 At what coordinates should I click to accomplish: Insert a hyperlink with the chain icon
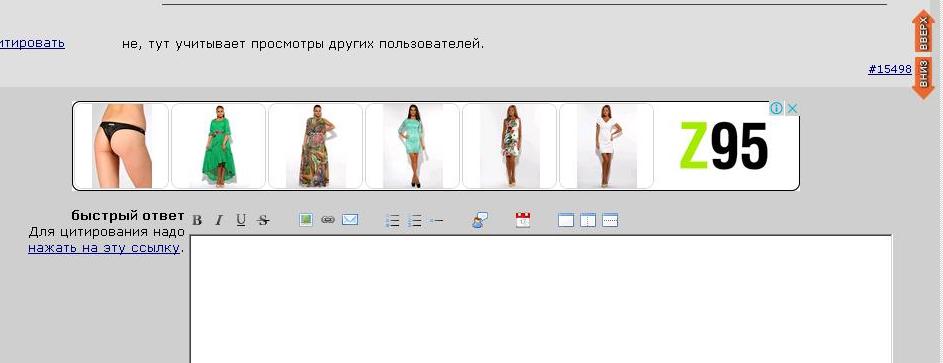(x=328, y=220)
